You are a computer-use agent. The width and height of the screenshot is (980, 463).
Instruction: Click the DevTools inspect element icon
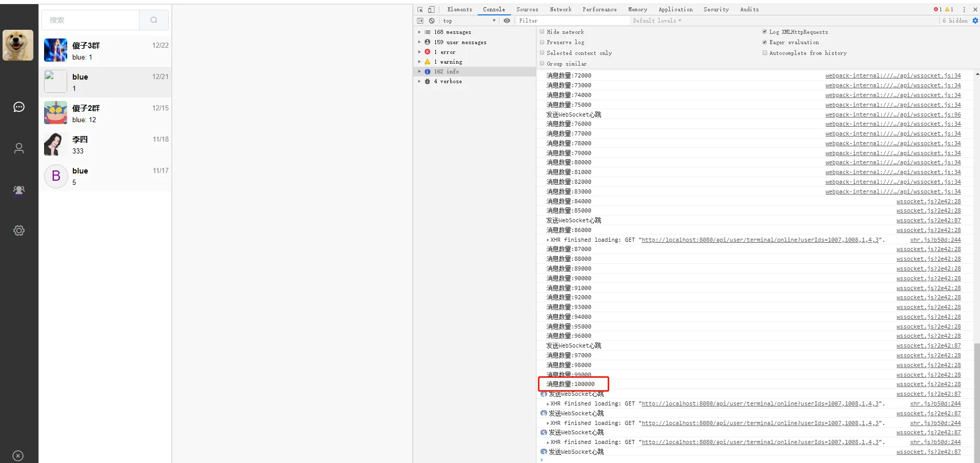[x=420, y=9]
